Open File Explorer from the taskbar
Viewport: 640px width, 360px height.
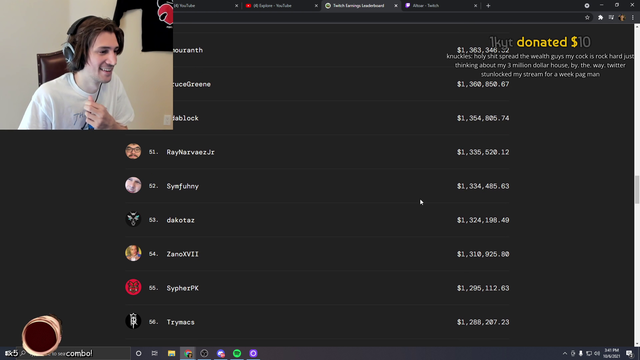171,353
